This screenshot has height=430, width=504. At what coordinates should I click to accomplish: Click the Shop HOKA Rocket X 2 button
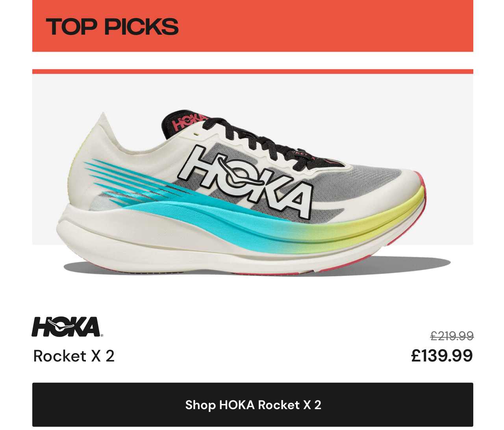click(x=252, y=405)
